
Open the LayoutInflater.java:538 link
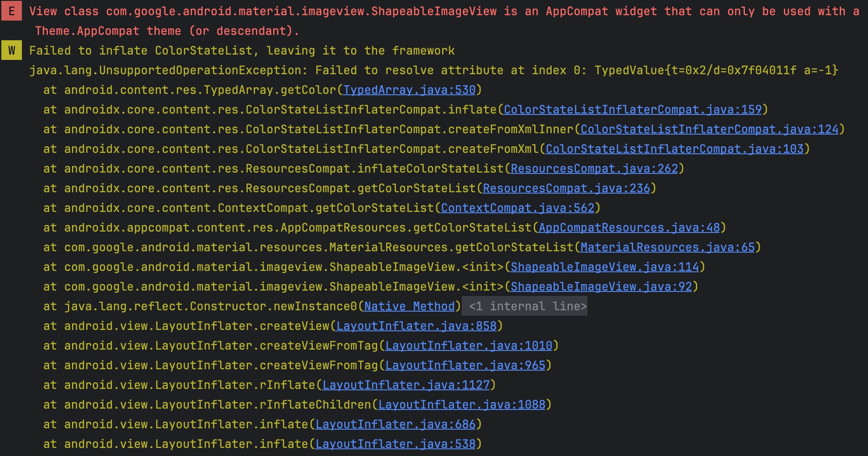click(395, 444)
